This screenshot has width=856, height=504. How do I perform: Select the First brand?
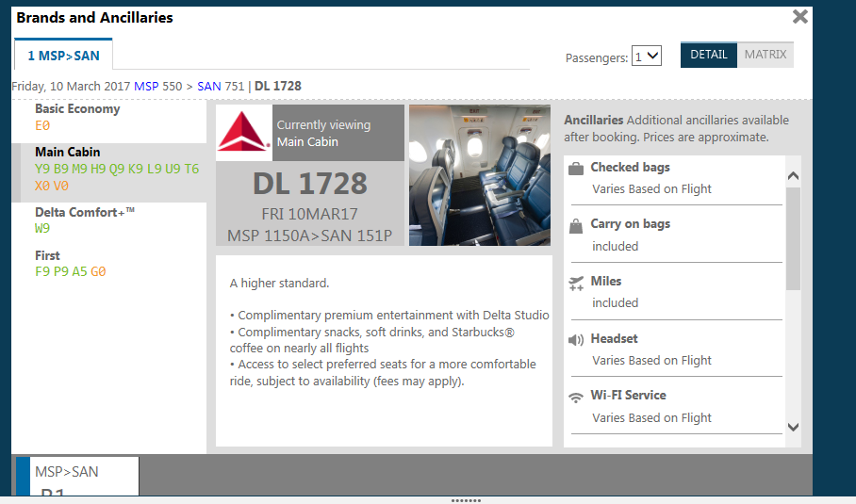(x=47, y=255)
